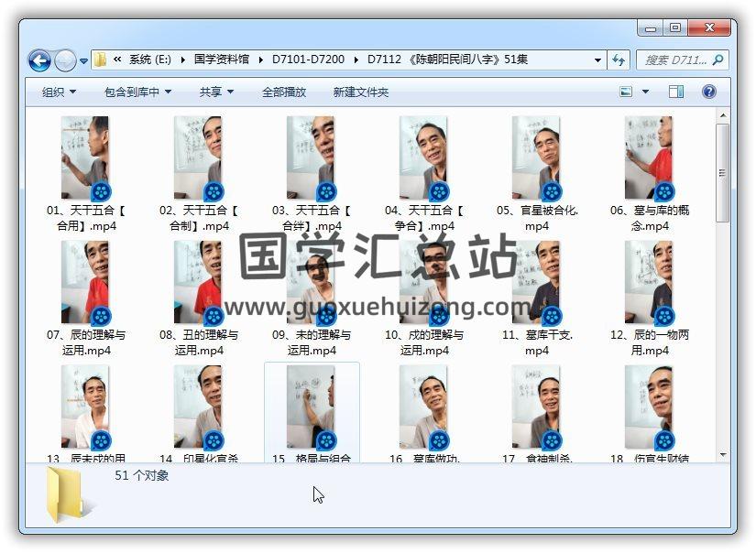
Task: Expand the 包含到库中 dropdown
Action: point(137,92)
